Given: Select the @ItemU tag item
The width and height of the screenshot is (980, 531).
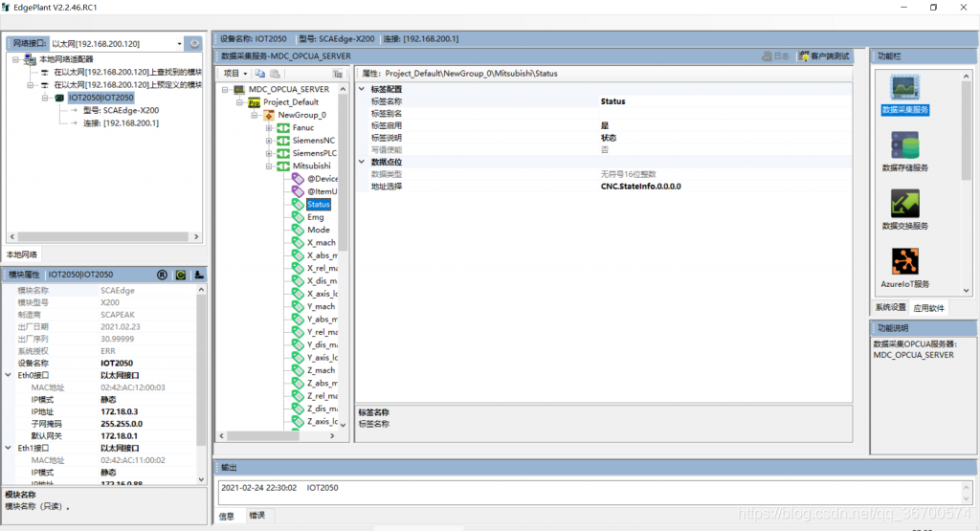Looking at the screenshot, I should click(x=323, y=191).
